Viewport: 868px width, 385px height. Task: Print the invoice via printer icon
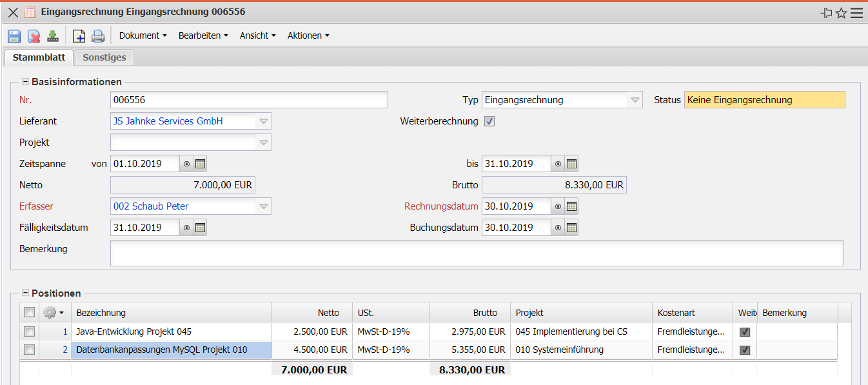pyautogui.click(x=97, y=36)
